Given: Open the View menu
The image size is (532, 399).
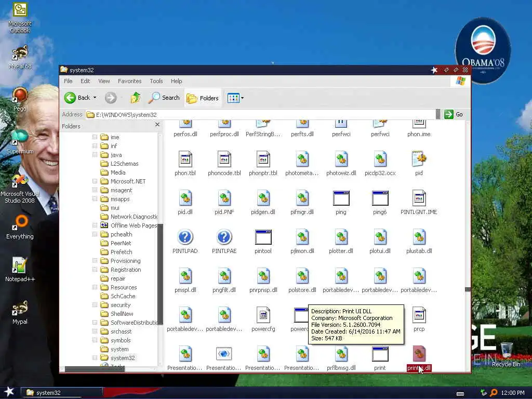Looking at the screenshot, I should (104, 81).
